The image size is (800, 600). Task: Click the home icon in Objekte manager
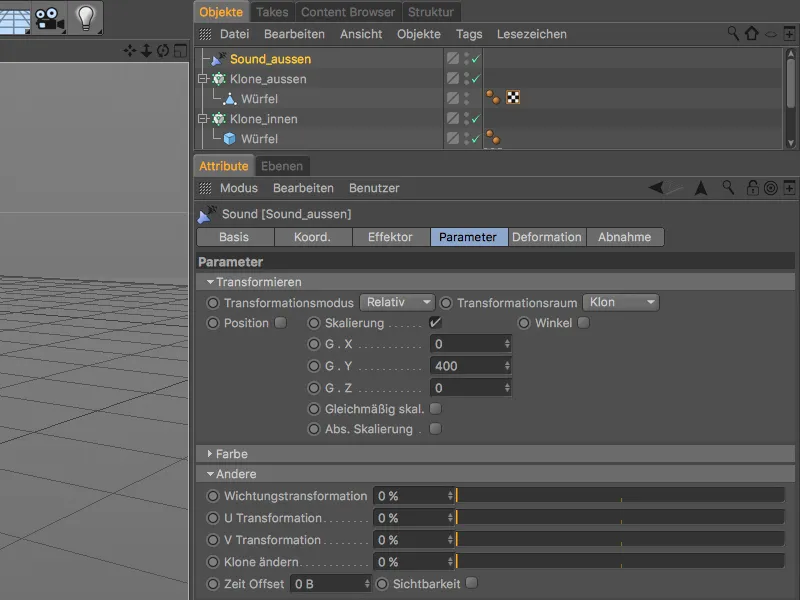tap(752, 34)
